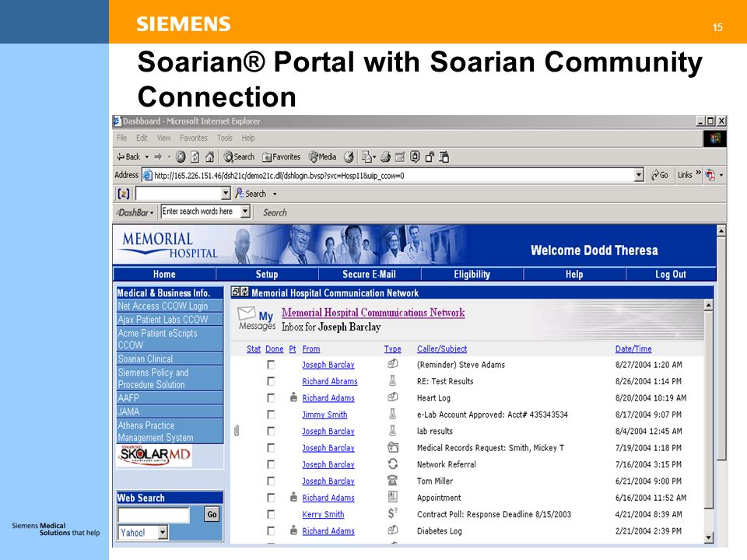
Task: Click the circular arrows icon for Network Referral
Action: [393, 464]
